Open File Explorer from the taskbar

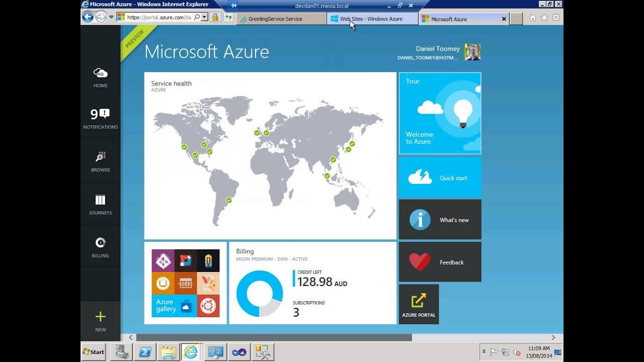(x=169, y=352)
